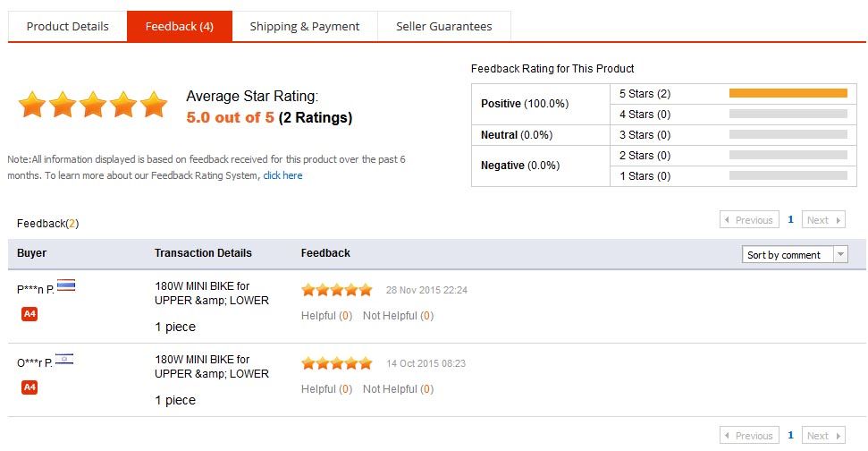
Task: Select the Seller Guarantees tab
Action: click(x=444, y=26)
